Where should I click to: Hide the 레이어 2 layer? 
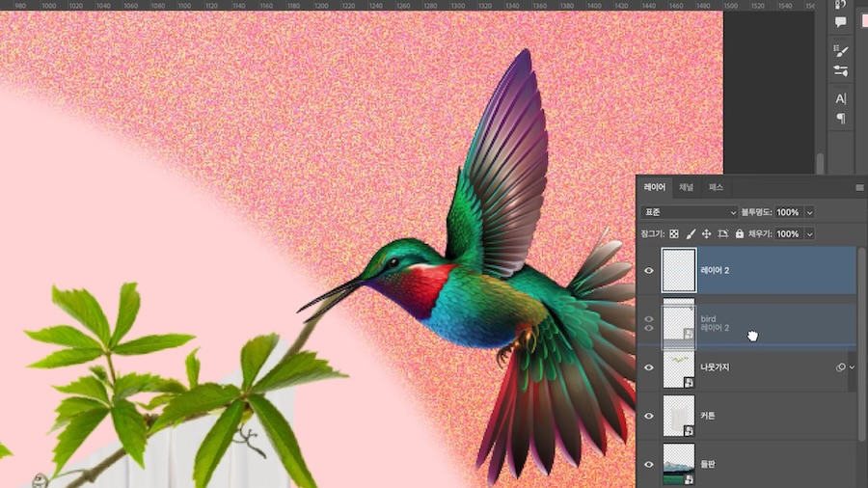pyautogui.click(x=649, y=271)
